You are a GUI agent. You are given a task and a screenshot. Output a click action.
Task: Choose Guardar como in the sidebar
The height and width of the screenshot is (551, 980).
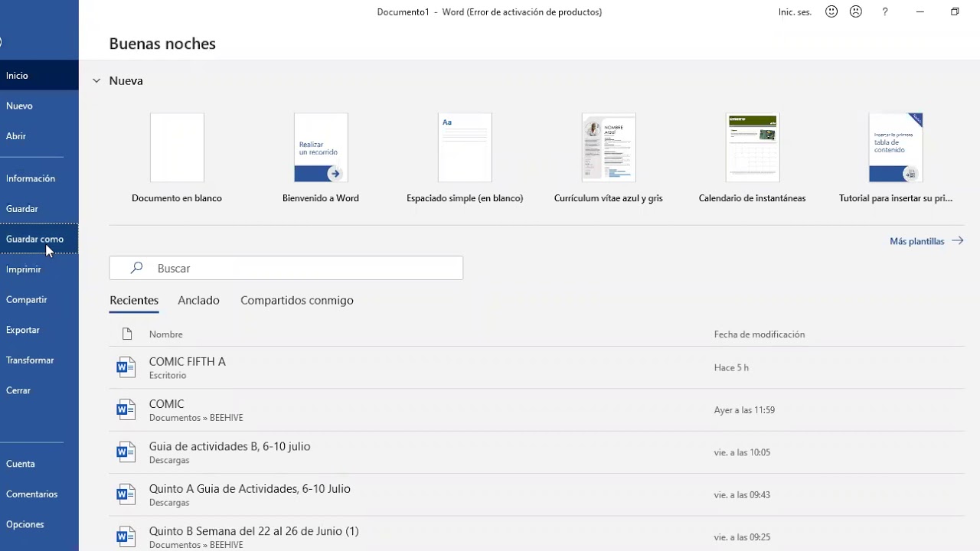(39, 239)
